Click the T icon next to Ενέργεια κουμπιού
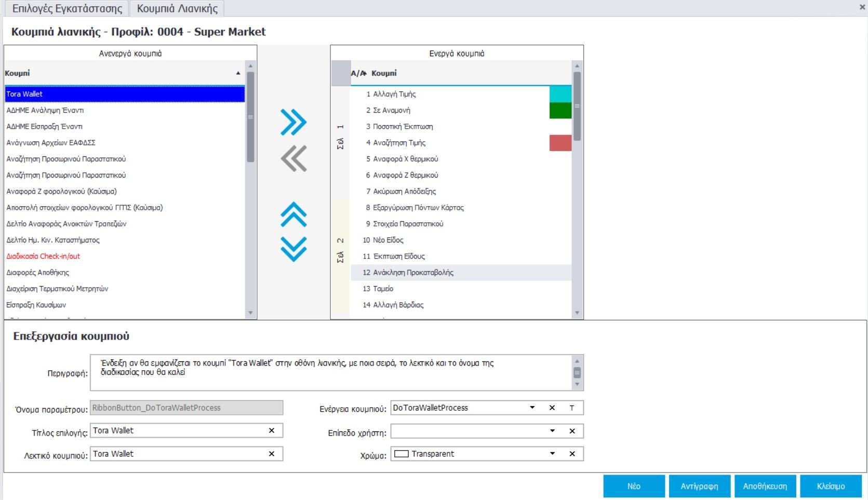This screenshot has height=500, width=868. point(572,408)
